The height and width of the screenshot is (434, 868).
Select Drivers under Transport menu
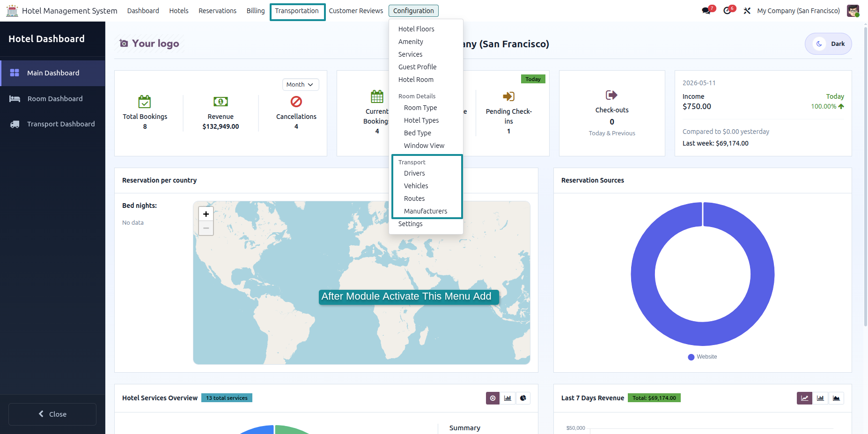414,173
